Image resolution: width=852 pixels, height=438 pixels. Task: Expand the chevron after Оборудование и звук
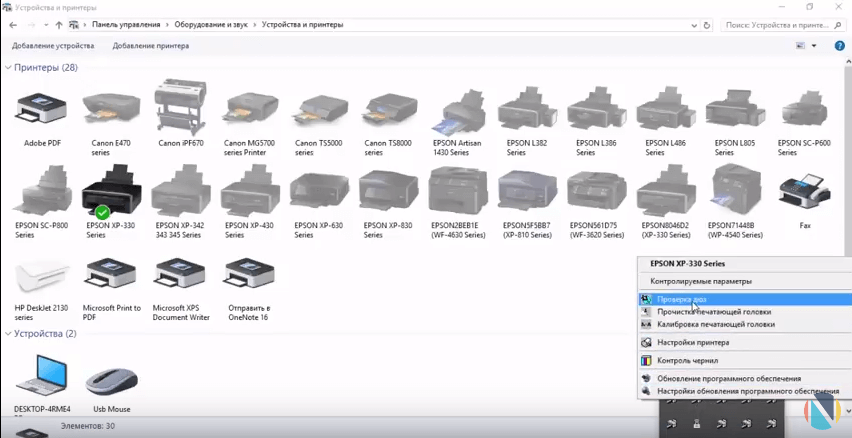point(254,25)
